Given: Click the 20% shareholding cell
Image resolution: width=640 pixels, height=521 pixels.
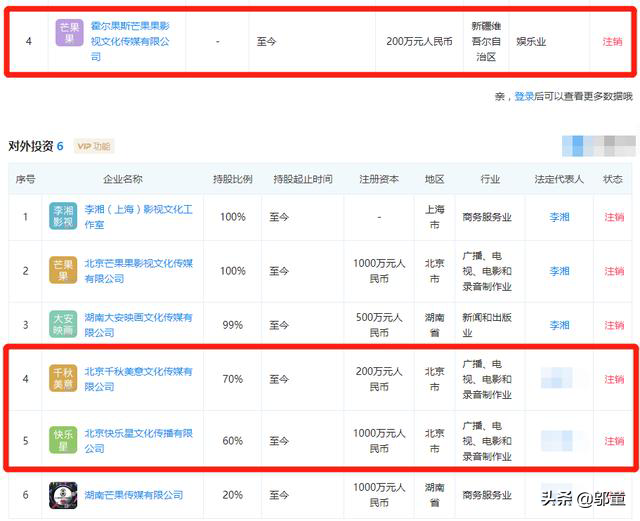Looking at the screenshot, I should point(233,495).
